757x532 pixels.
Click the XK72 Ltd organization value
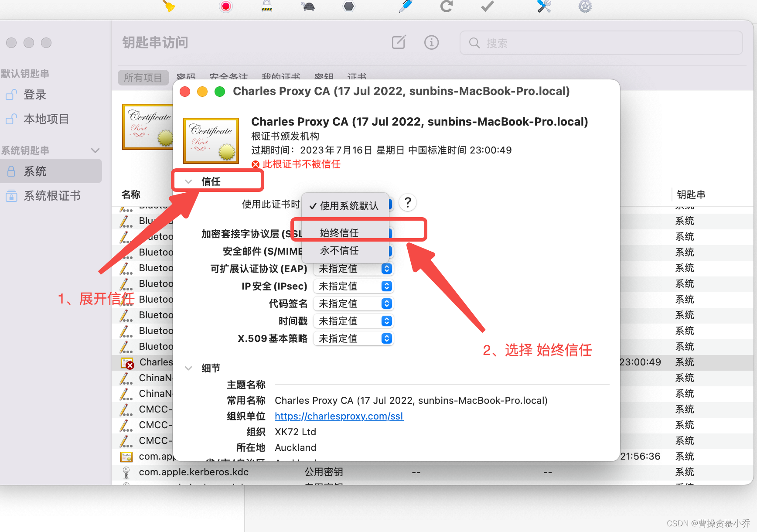coord(295,432)
